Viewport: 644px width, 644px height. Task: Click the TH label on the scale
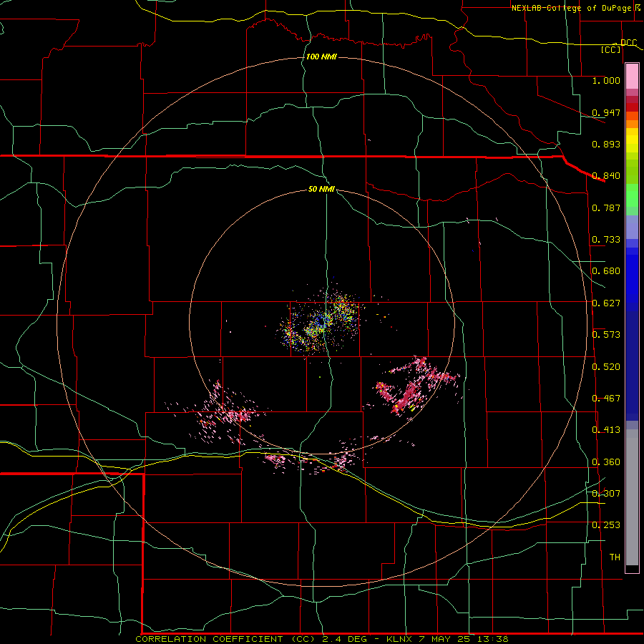click(x=615, y=557)
